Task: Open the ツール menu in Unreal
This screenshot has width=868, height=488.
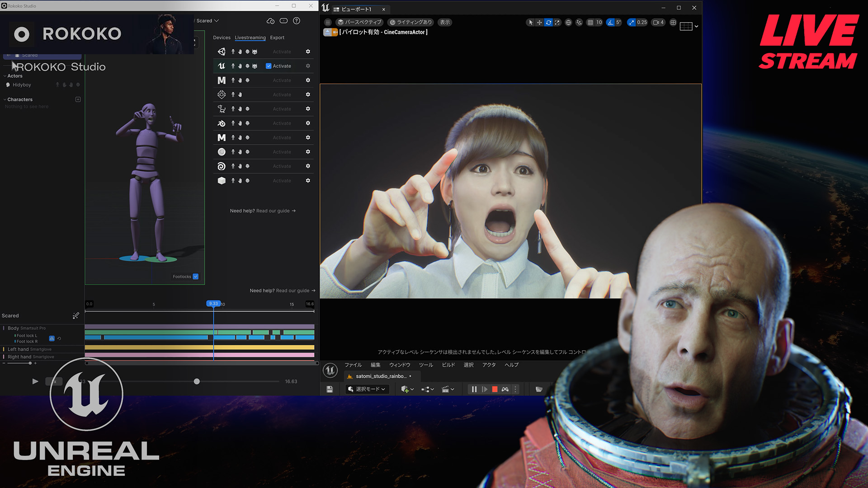Action: click(x=426, y=365)
